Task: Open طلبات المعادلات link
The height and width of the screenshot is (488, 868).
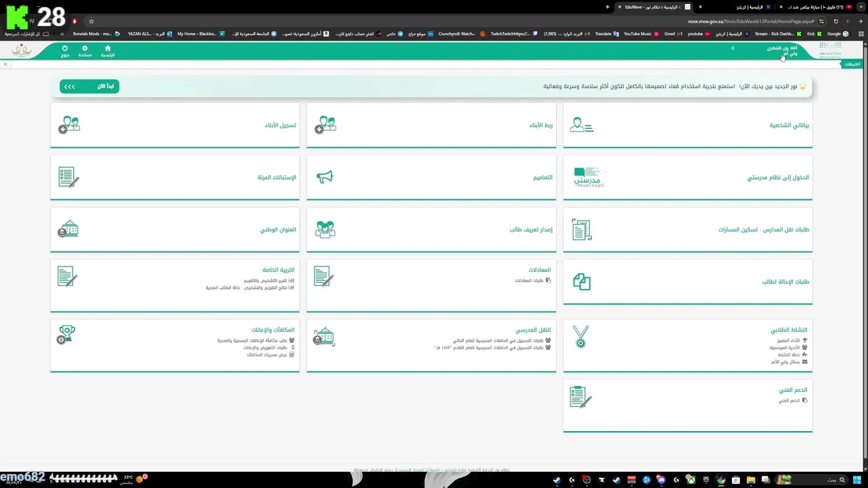Action: click(x=533, y=281)
